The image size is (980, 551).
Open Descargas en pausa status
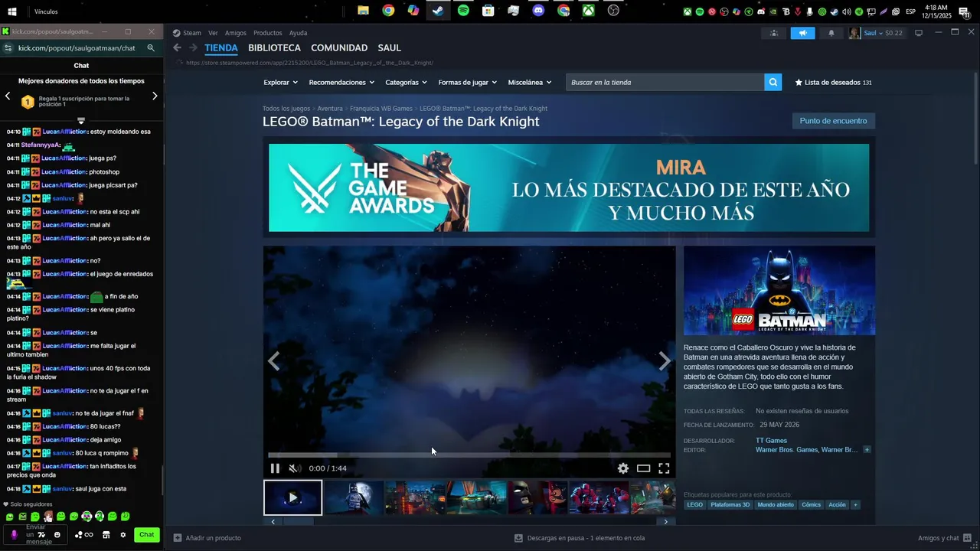(x=580, y=538)
